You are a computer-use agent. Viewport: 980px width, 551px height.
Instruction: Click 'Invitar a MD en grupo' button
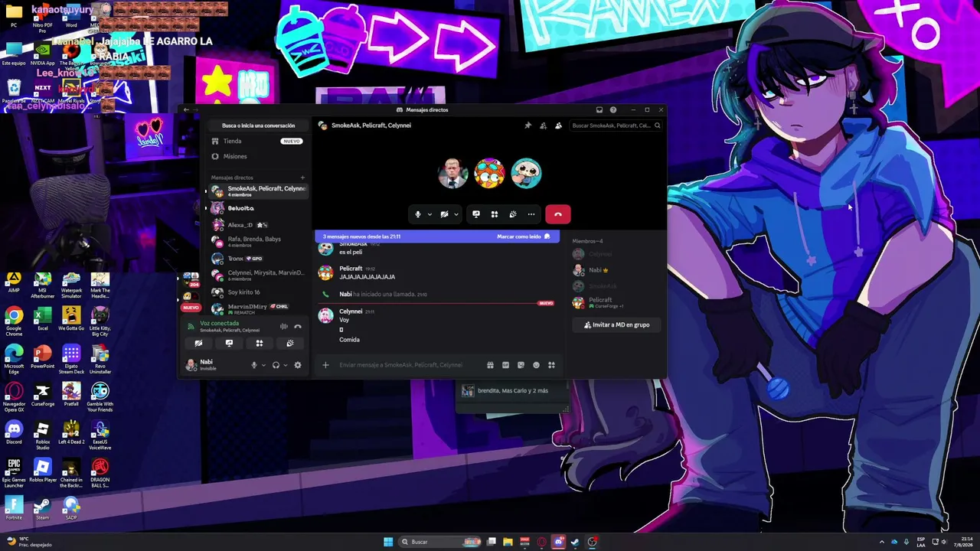pos(616,325)
